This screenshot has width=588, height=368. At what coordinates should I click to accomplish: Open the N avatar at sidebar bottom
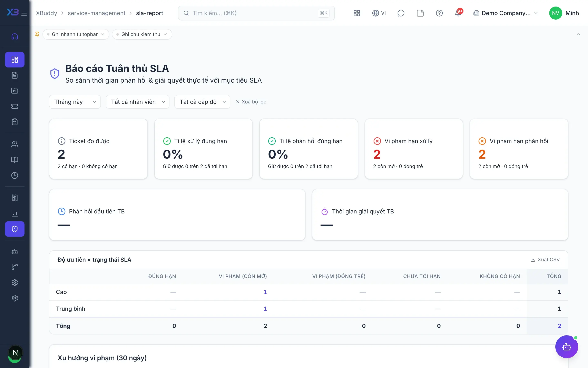(15, 353)
